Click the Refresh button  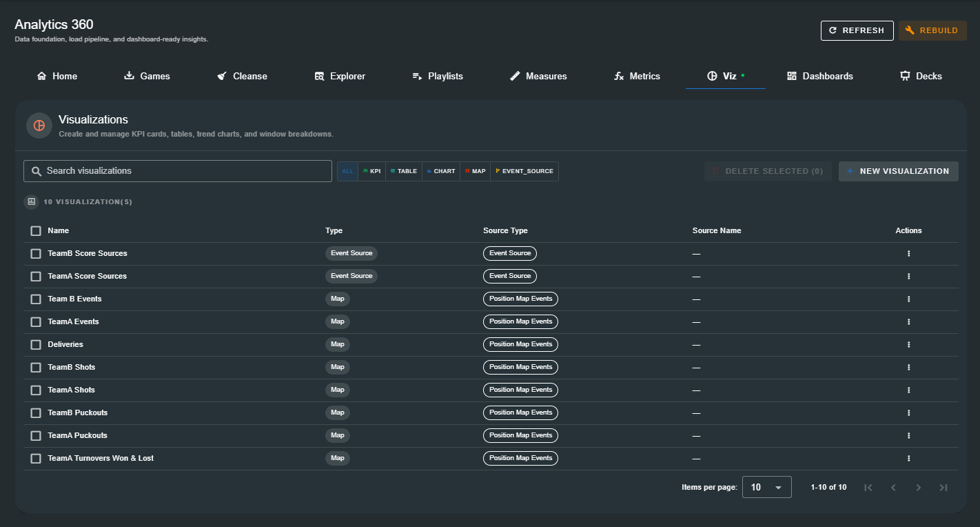coord(857,30)
